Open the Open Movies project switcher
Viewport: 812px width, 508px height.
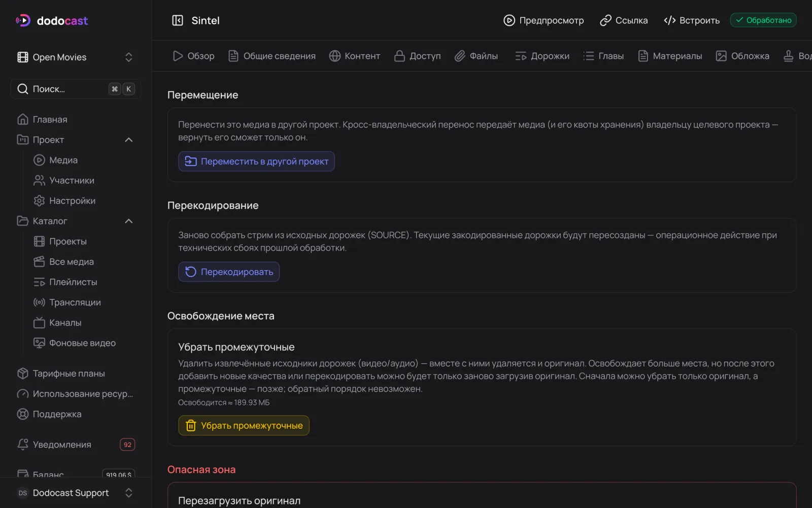click(76, 57)
